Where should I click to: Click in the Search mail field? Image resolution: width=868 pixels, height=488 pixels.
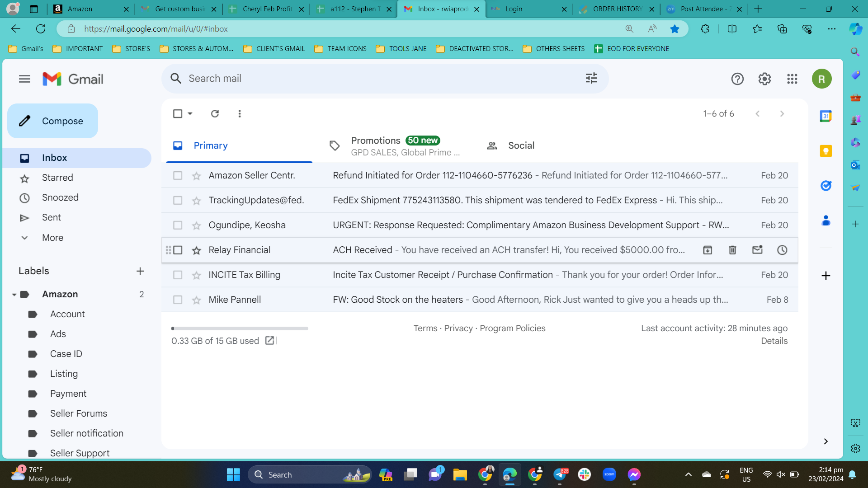point(384,79)
